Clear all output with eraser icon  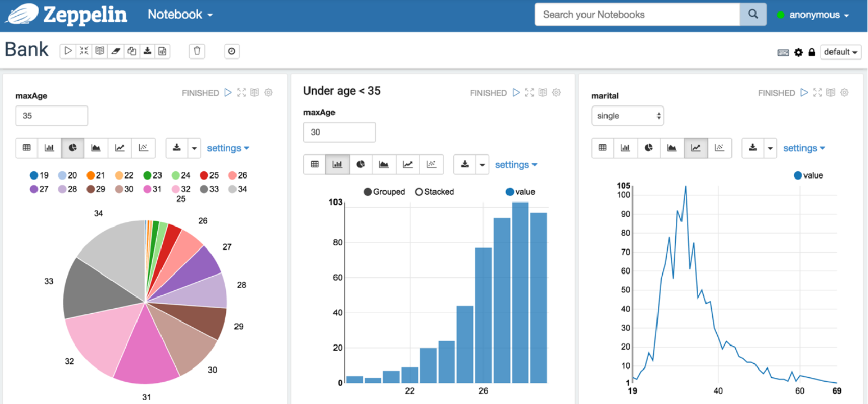[x=115, y=51]
